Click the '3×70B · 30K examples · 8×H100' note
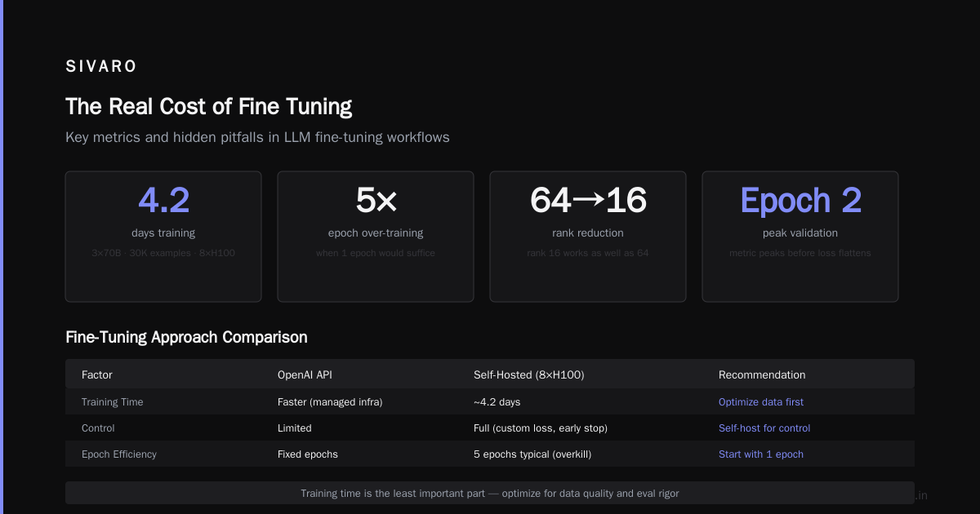This screenshot has width=980, height=514. coord(163,253)
